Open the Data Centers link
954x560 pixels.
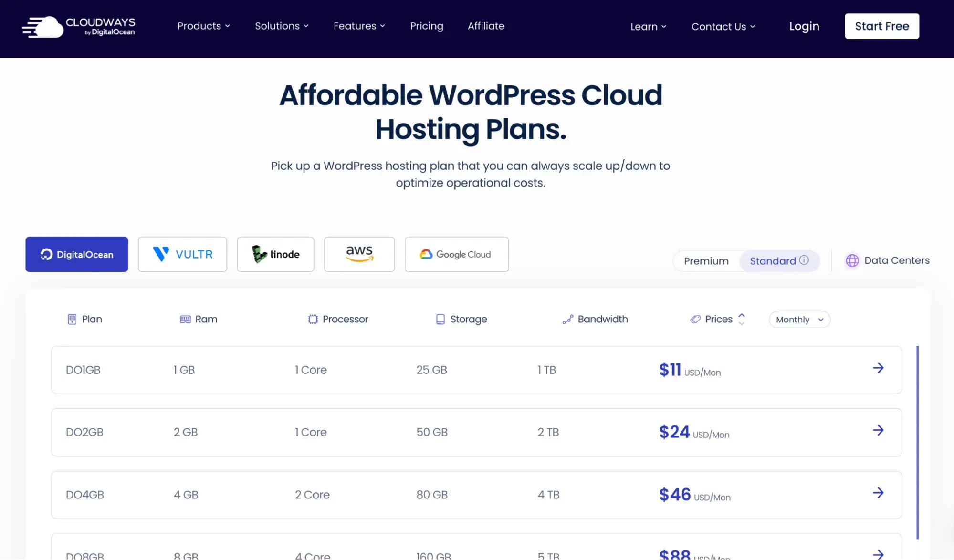click(888, 260)
